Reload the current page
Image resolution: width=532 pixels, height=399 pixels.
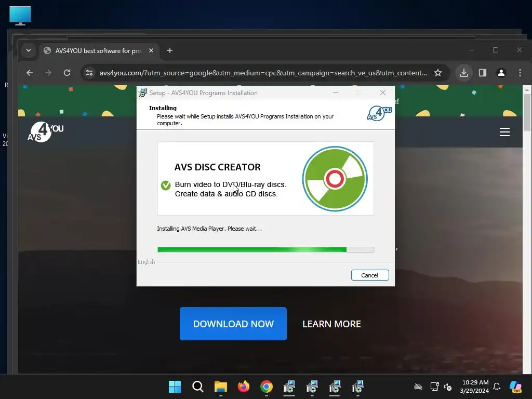(x=67, y=73)
